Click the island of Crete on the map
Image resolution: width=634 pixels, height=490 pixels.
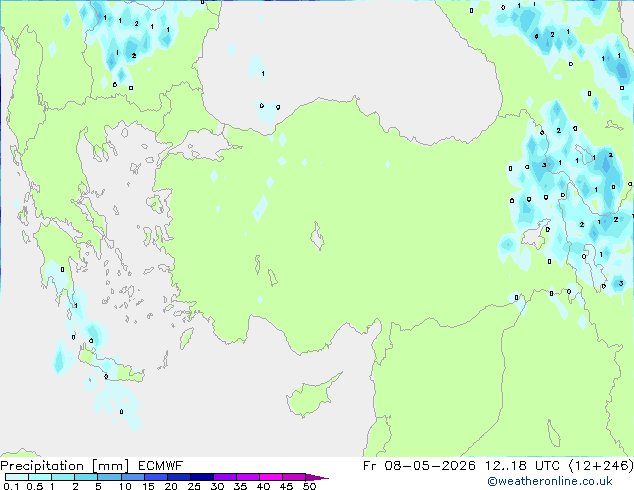(111, 368)
